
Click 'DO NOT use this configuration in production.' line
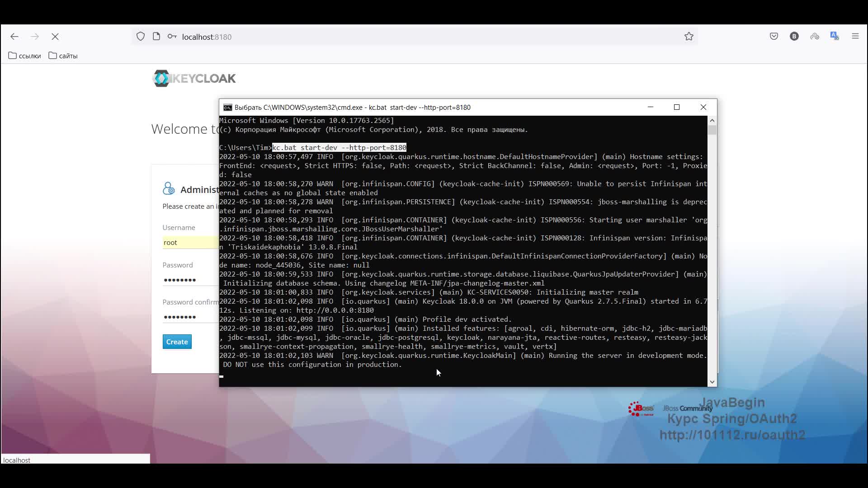312,365
